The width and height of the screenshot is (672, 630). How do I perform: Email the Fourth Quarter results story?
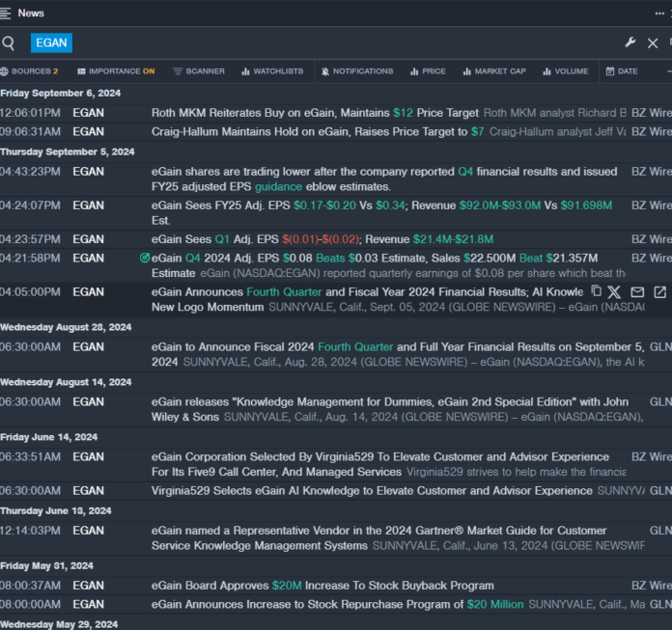pos(637,292)
